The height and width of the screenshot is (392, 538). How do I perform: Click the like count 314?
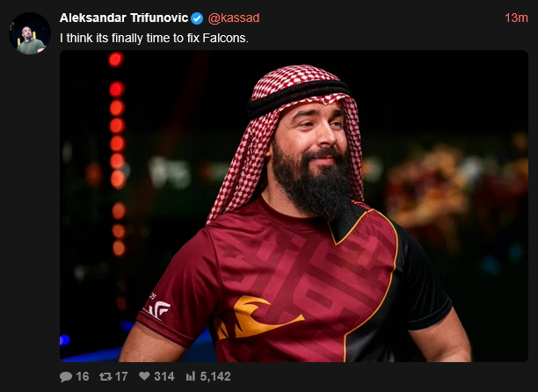tap(164, 376)
